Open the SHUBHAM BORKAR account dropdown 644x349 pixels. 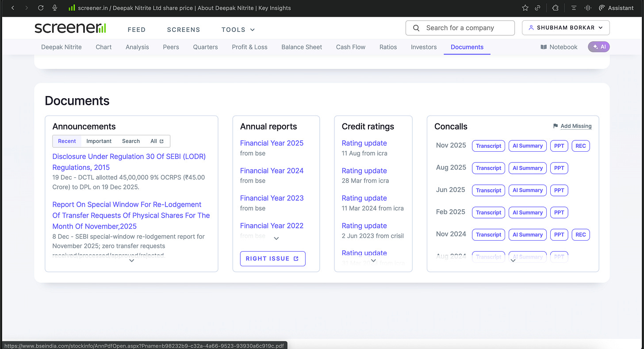tap(566, 28)
